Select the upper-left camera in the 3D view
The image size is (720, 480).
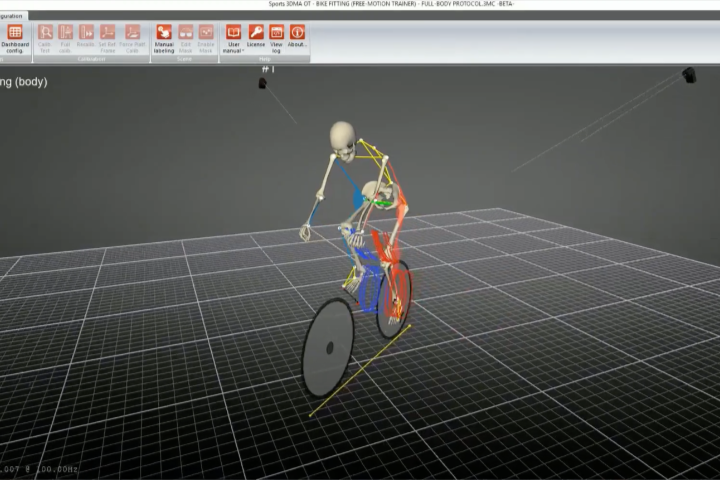[263, 84]
